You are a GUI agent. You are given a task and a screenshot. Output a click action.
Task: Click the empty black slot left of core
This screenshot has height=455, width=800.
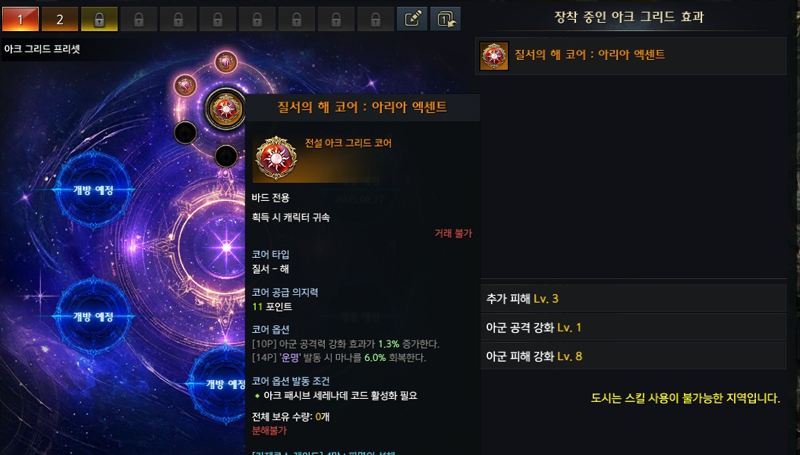point(185,133)
